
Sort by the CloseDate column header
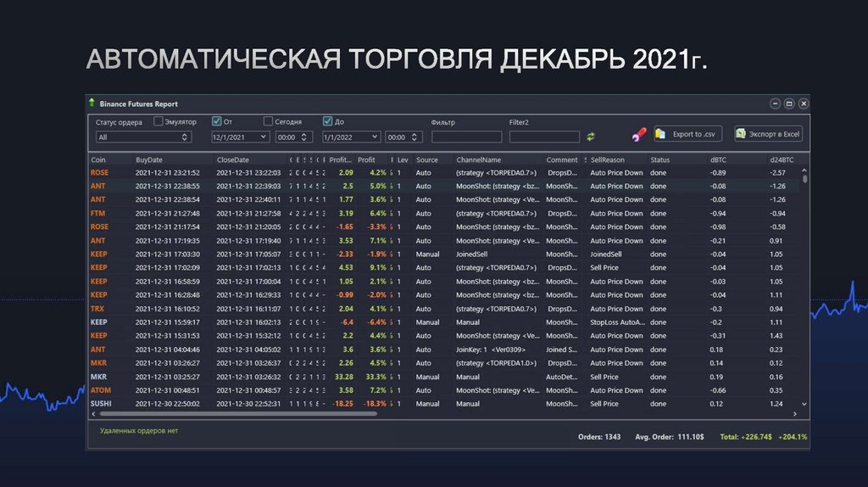(232, 160)
